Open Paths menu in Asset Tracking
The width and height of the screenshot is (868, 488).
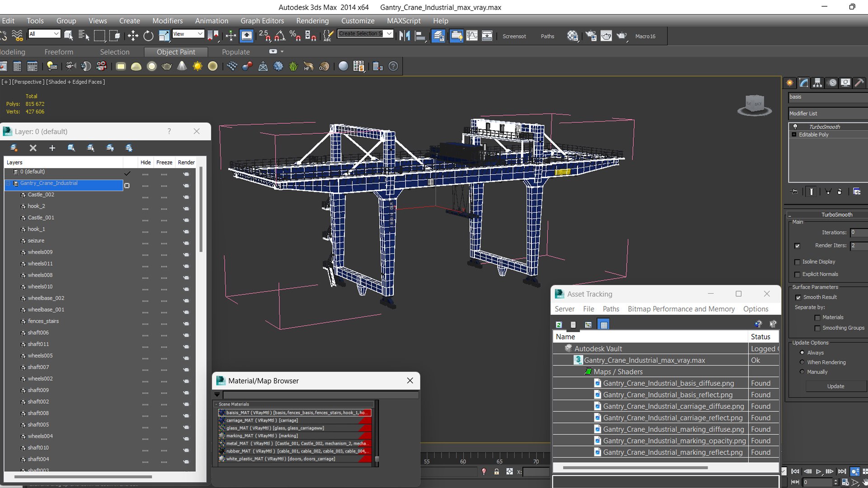pyautogui.click(x=611, y=309)
